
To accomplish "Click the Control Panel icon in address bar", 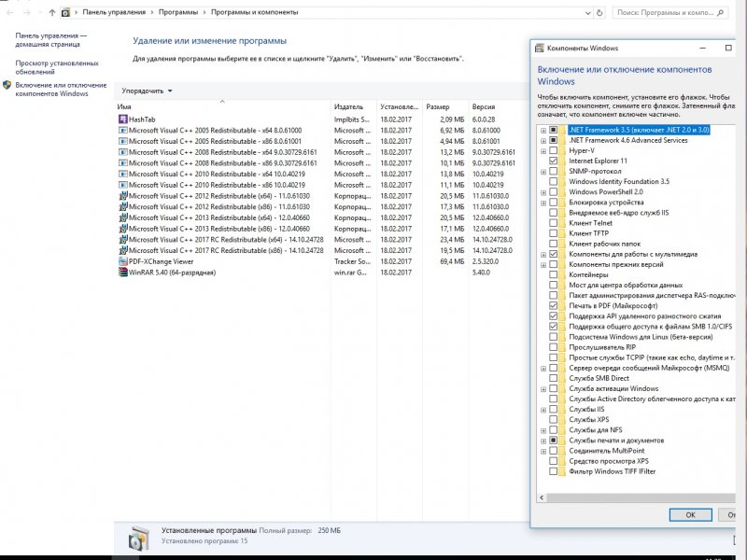I will [x=65, y=13].
